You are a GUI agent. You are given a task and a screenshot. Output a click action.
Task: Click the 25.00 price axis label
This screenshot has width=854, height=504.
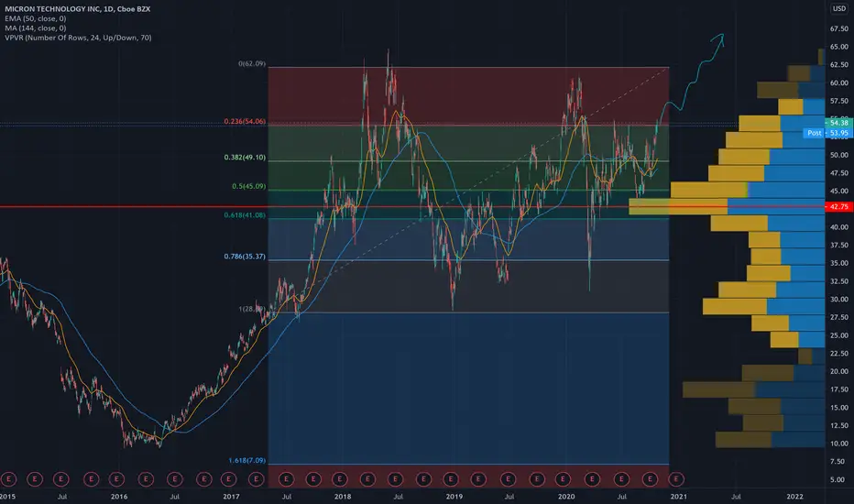(x=838, y=335)
